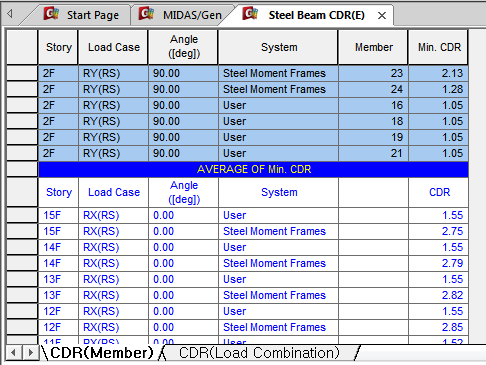Viewport: 486px width, 365px height.
Task: Click the Steel Beam CDR(E) tab icon
Action: pos(251,14)
